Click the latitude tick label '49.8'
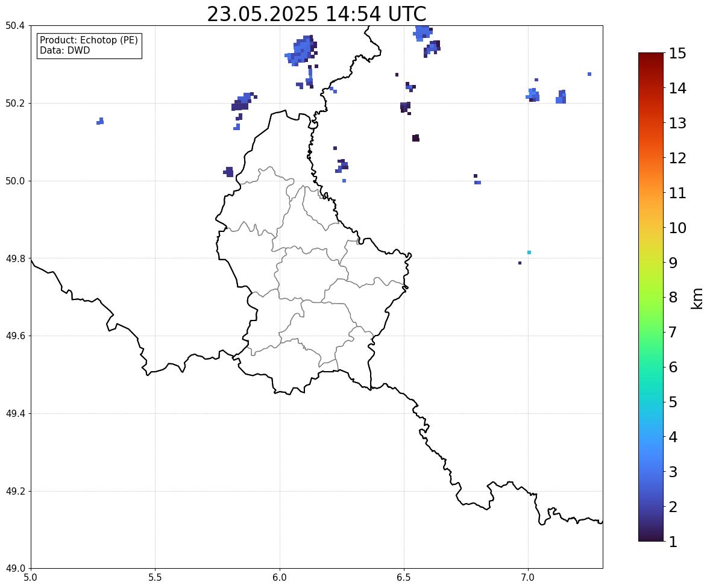Viewport: 710px width, 588px height. pos(14,258)
